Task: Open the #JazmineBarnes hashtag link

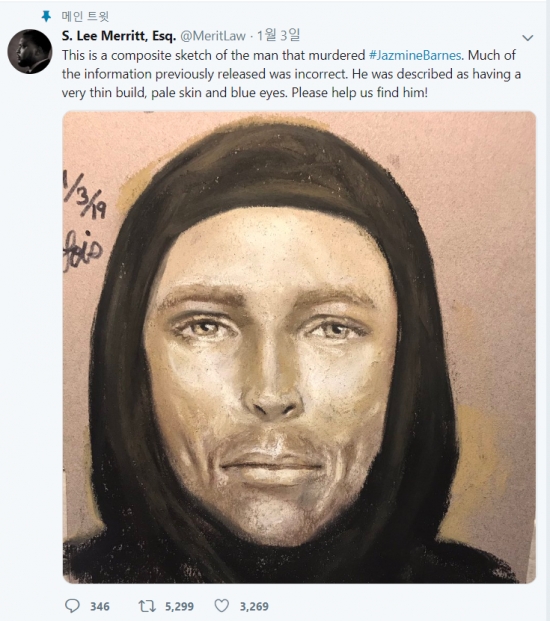Action: click(415, 55)
